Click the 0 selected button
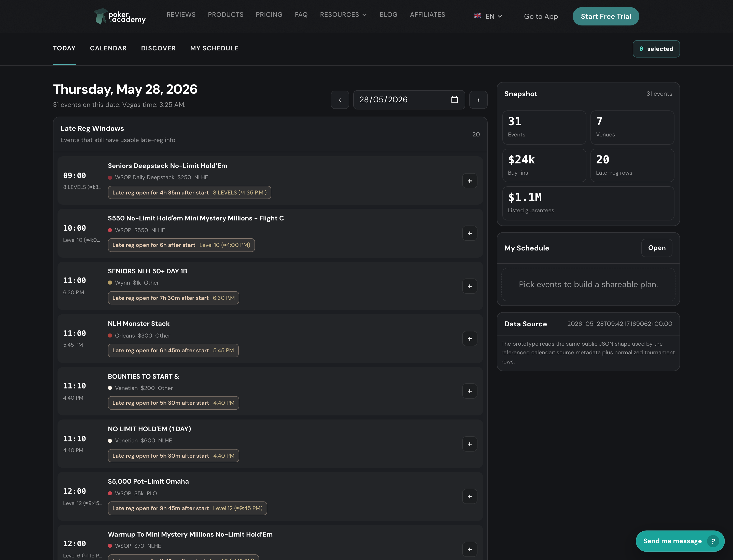The image size is (733, 560). click(656, 49)
